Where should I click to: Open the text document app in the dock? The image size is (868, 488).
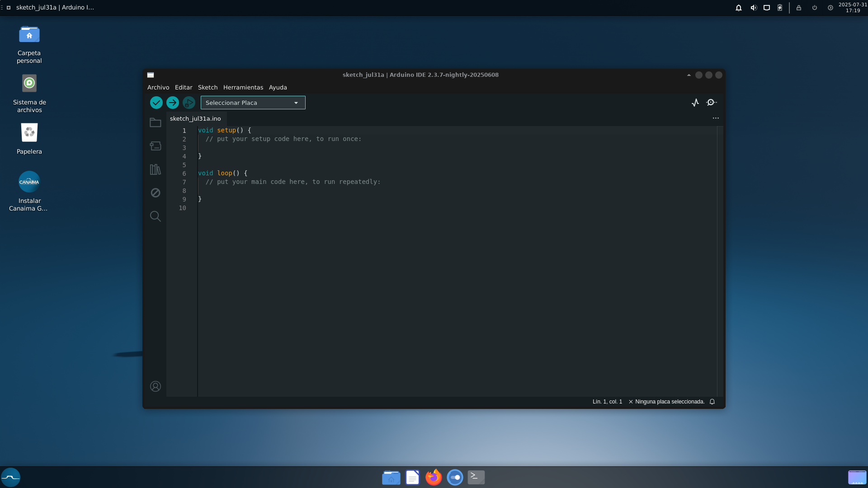click(412, 477)
